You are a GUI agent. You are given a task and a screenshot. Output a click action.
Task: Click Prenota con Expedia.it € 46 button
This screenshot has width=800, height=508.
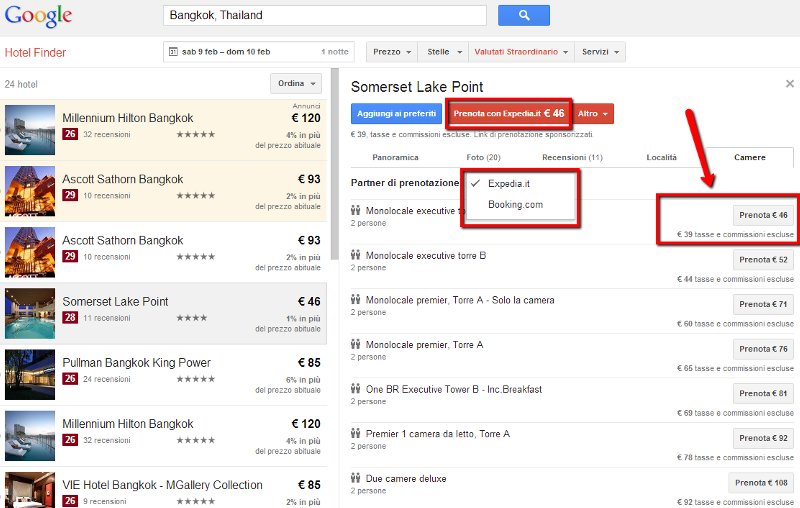(x=509, y=113)
